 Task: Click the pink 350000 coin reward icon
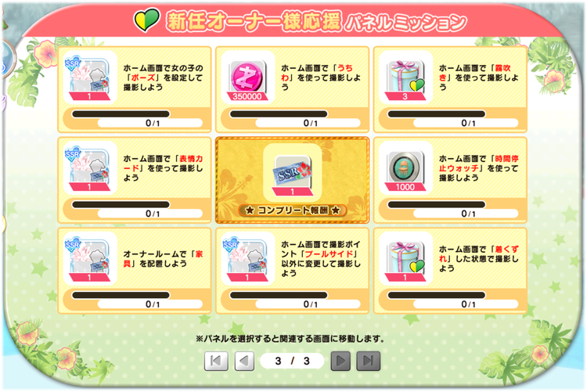[x=248, y=77]
